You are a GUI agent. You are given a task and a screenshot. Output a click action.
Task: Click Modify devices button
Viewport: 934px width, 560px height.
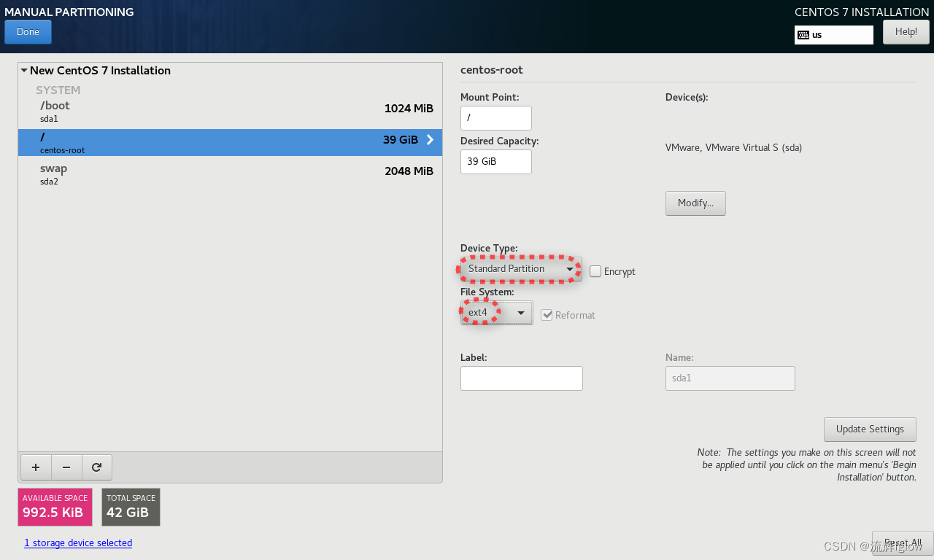pos(695,203)
